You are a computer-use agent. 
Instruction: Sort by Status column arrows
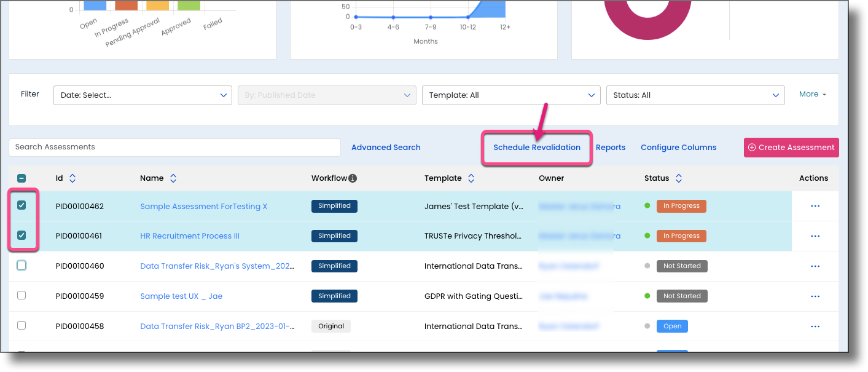(679, 178)
